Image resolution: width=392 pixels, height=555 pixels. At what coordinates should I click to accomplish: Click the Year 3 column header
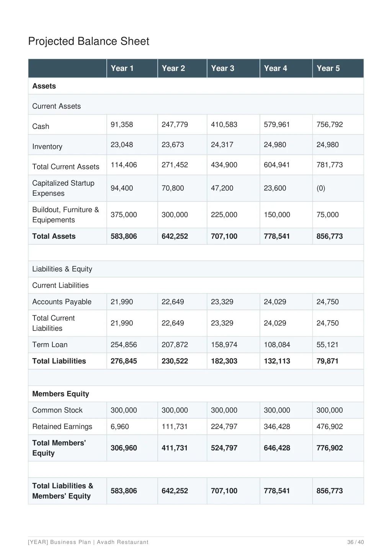[222, 68]
